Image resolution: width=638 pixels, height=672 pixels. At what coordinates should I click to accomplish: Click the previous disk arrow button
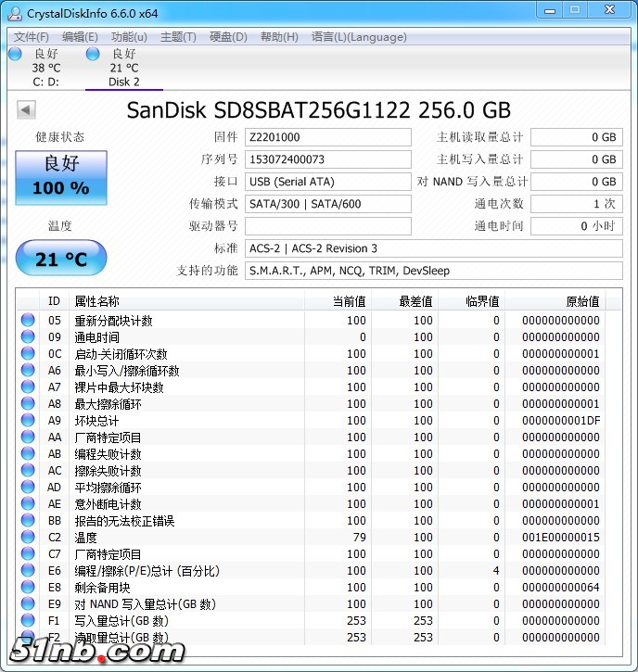(x=26, y=110)
